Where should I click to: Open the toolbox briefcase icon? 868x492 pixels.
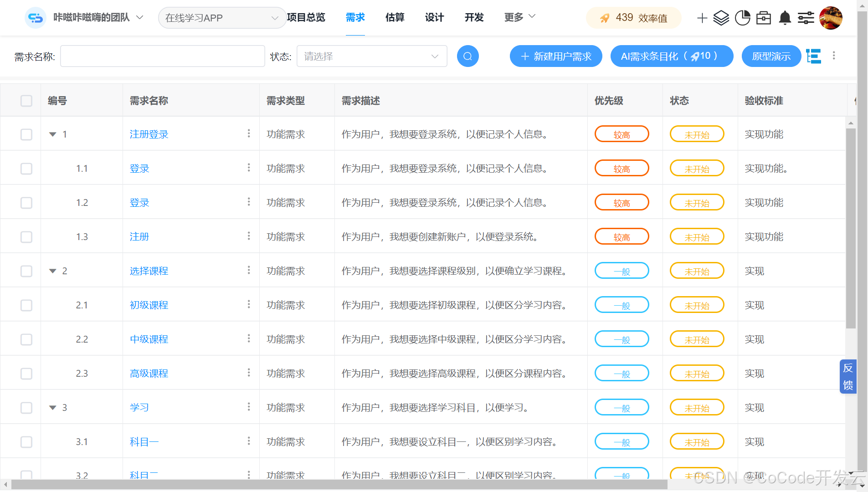pyautogui.click(x=763, y=18)
